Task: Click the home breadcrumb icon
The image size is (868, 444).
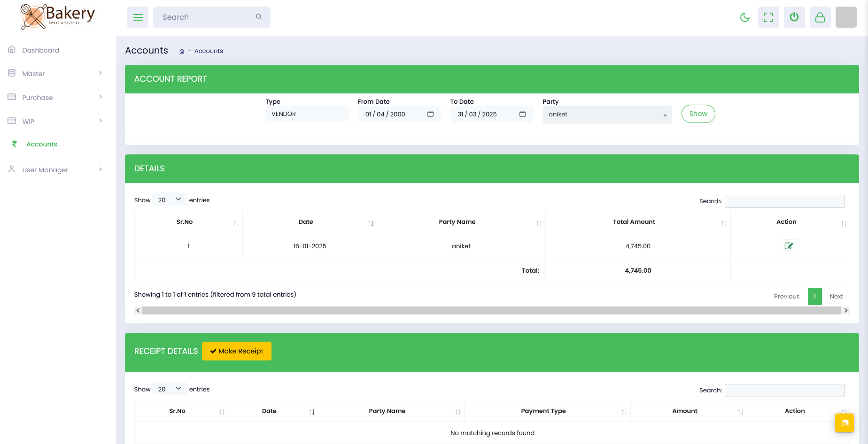Action: [182, 51]
